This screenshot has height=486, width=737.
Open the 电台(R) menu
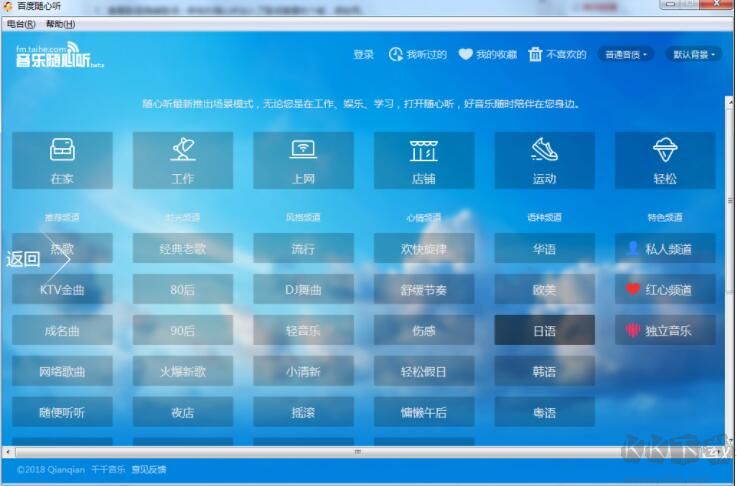[x=21, y=23]
